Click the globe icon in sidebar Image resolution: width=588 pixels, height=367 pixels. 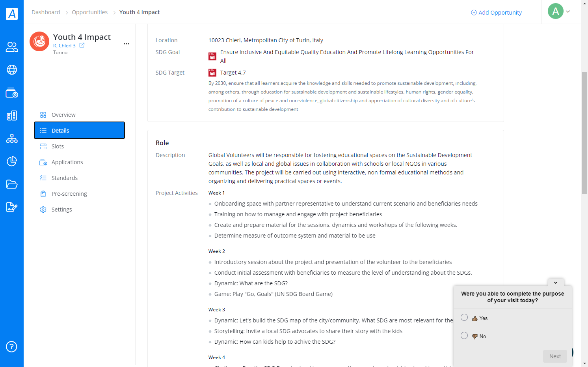click(12, 70)
